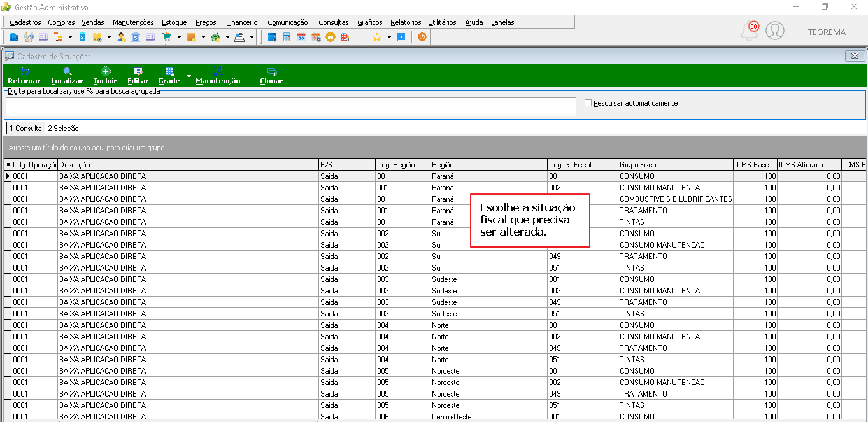Image resolution: width=868 pixels, height=422 pixels.
Task: Open the notifications bell icon
Action: tap(750, 31)
